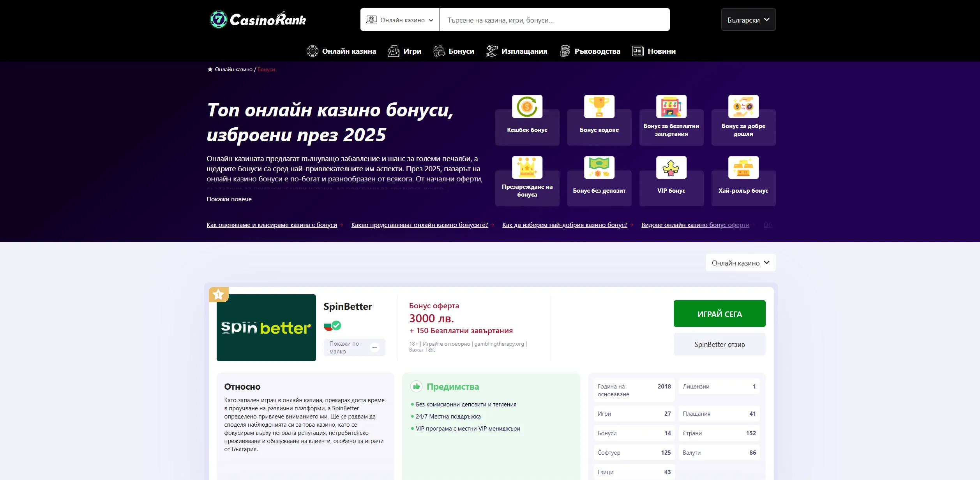Viewport: 980px width, 480px height.
Task: Follow link Какво представляват онлайн казино бонусите?
Action: tap(420, 225)
